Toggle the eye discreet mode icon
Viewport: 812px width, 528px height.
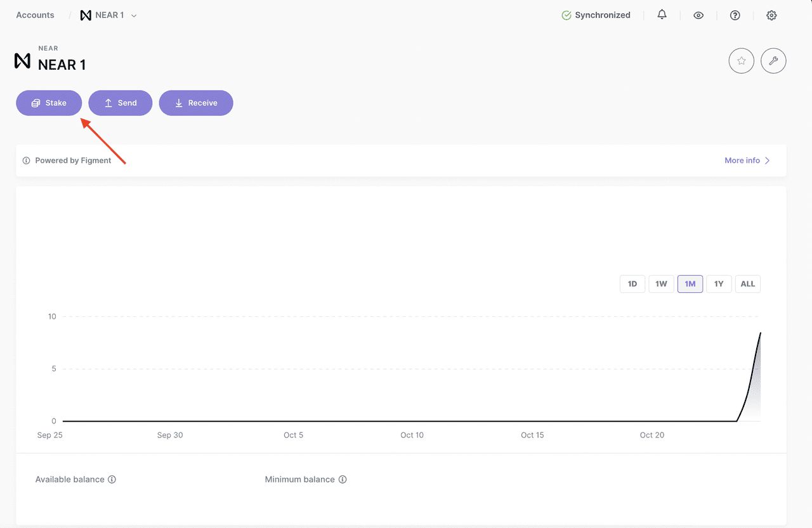coord(698,15)
